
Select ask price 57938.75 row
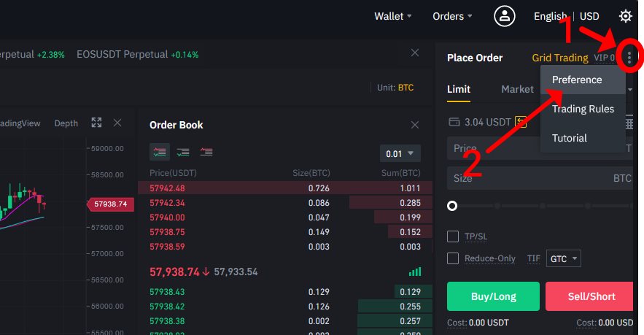click(285, 232)
